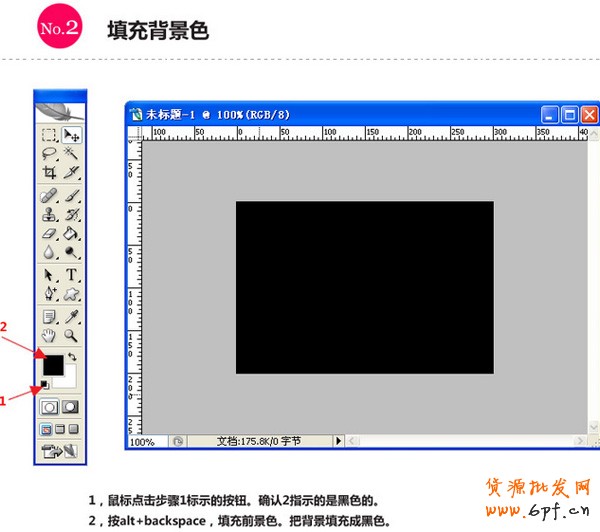Click the Eraser tool
600x532 pixels.
click(48, 233)
